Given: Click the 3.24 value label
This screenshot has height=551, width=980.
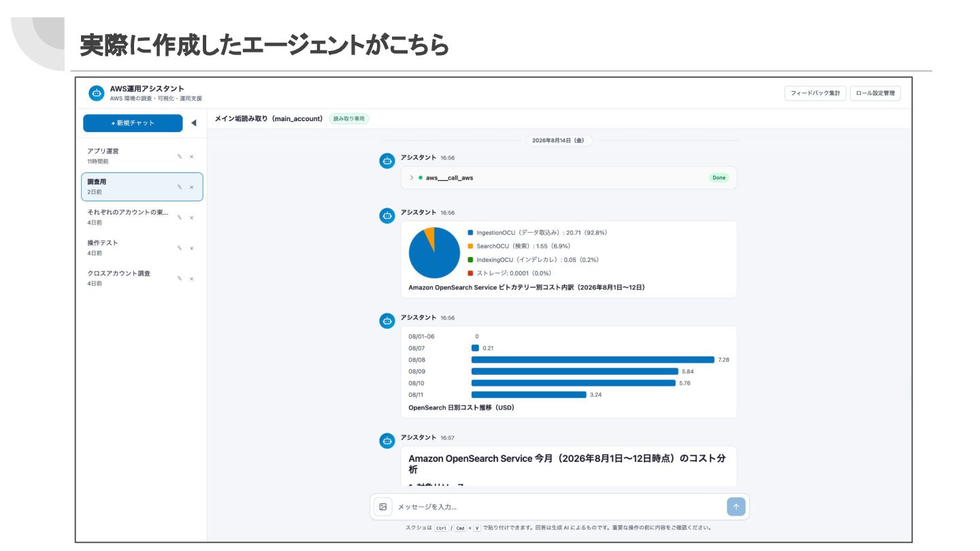Looking at the screenshot, I should point(595,395).
